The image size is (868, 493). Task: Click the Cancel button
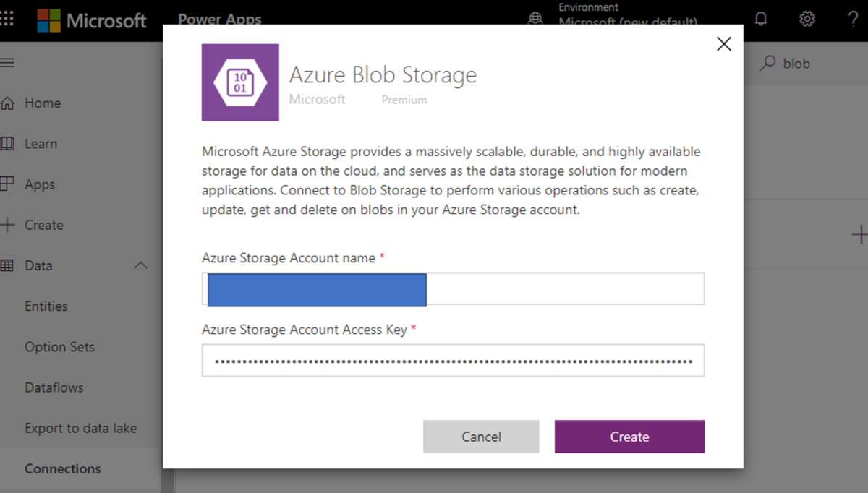481,437
